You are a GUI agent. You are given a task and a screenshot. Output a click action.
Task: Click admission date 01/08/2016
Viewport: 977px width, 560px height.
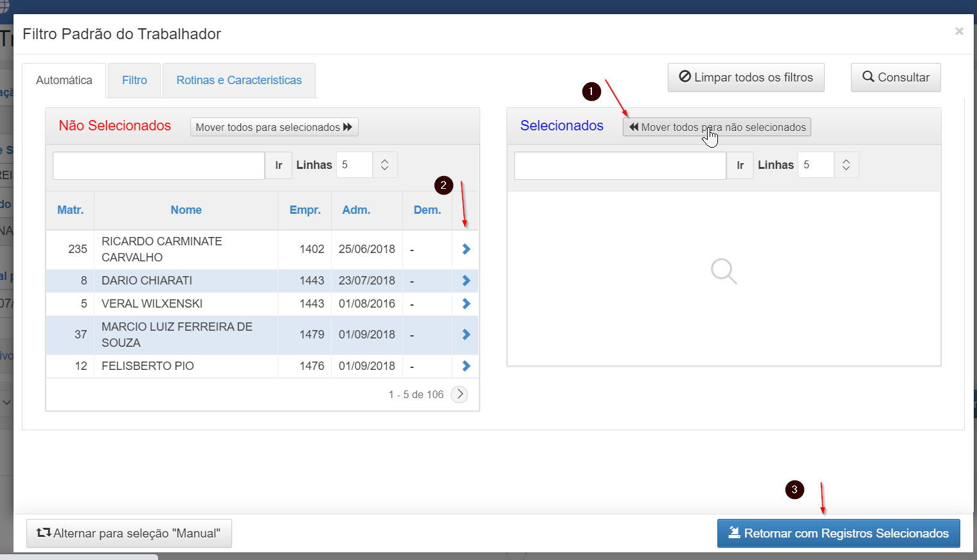(x=367, y=304)
